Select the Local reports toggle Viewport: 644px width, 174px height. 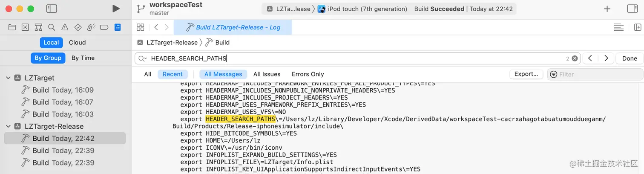pos(51,42)
